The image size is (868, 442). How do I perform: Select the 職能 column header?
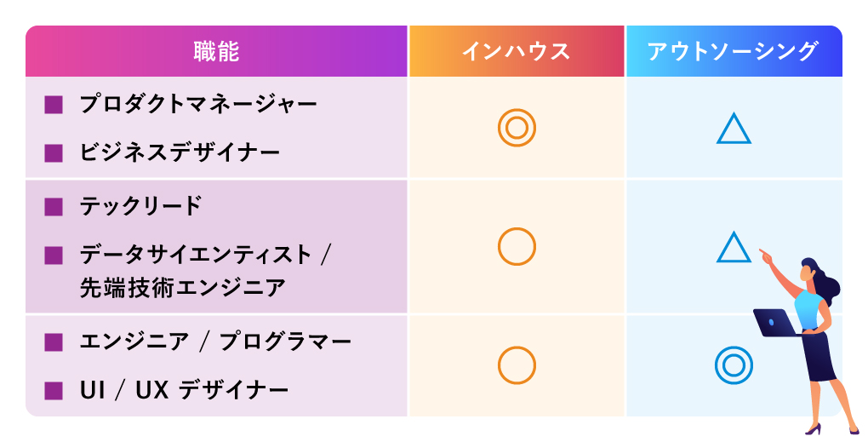coord(216,51)
